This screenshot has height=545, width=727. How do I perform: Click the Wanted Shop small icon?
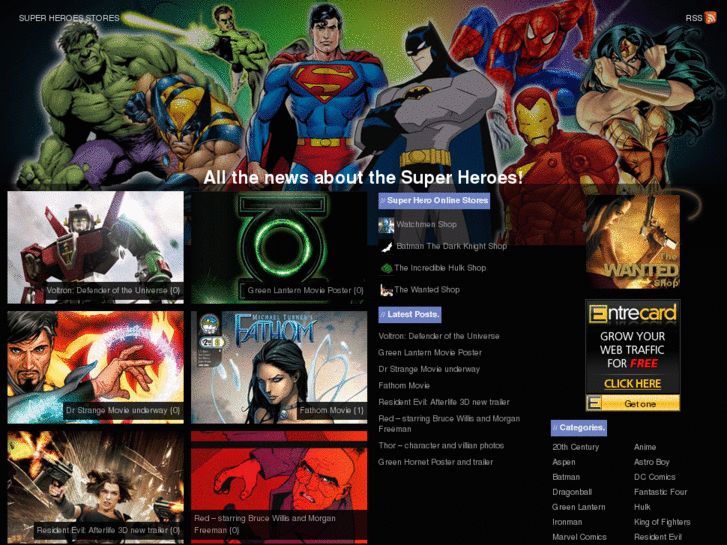tap(386, 290)
